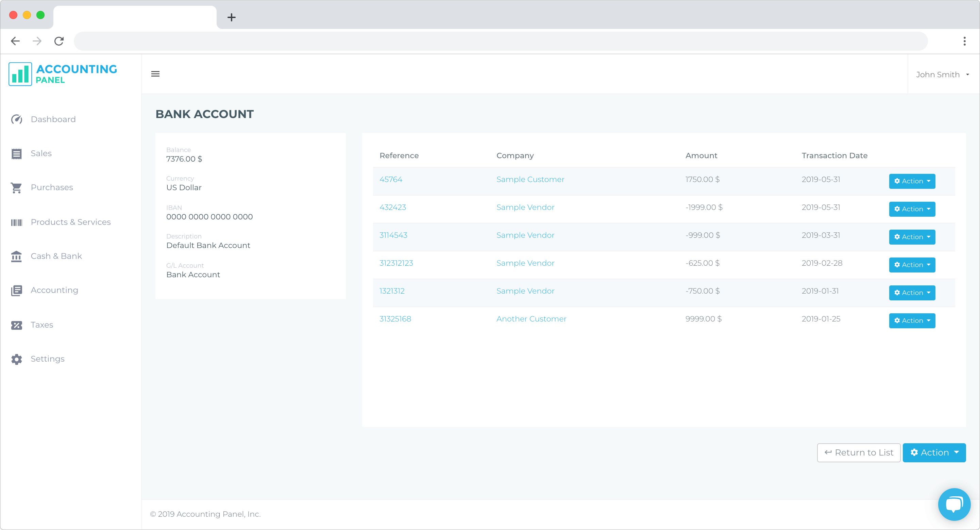Open the chat bubble widget
The height and width of the screenshot is (530, 980).
pyautogui.click(x=954, y=504)
